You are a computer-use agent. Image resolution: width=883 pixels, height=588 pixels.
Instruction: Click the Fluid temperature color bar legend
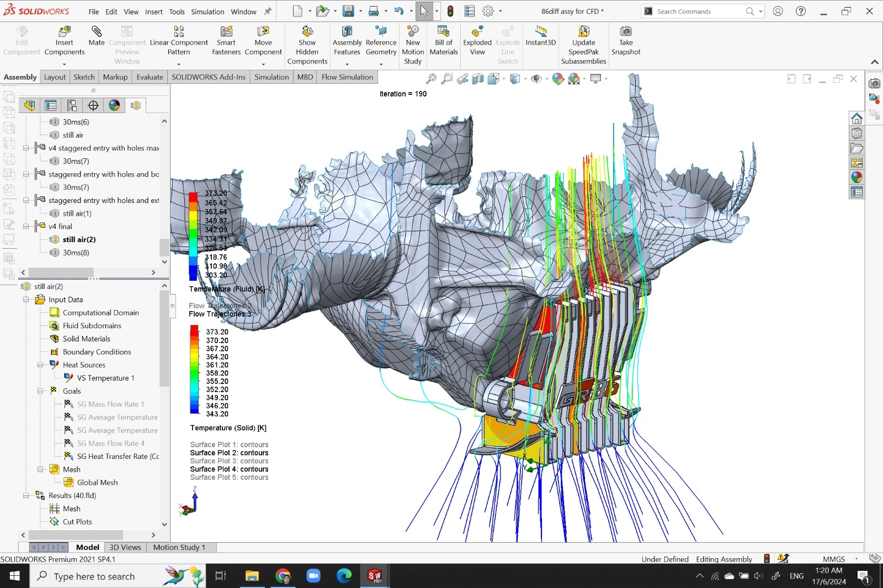point(193,236)
